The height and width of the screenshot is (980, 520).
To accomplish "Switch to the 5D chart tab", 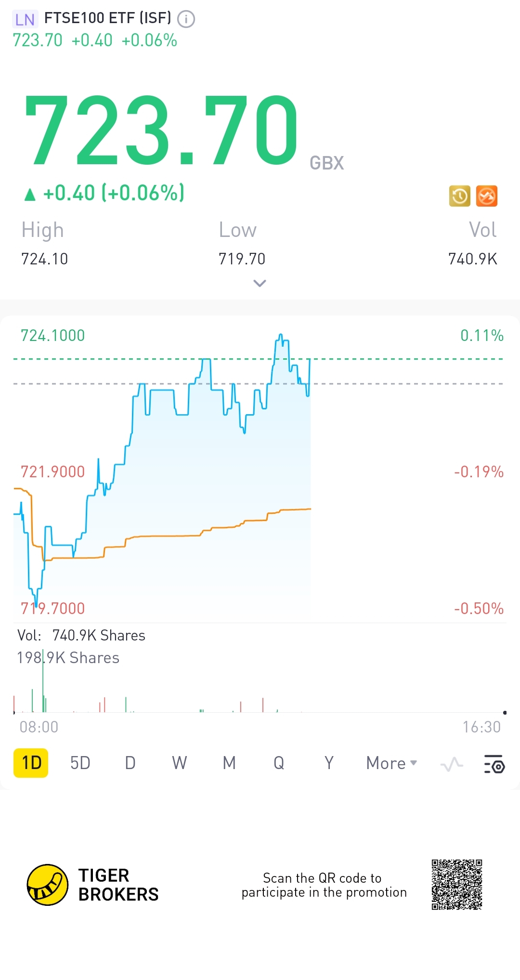I will (80, 763).
